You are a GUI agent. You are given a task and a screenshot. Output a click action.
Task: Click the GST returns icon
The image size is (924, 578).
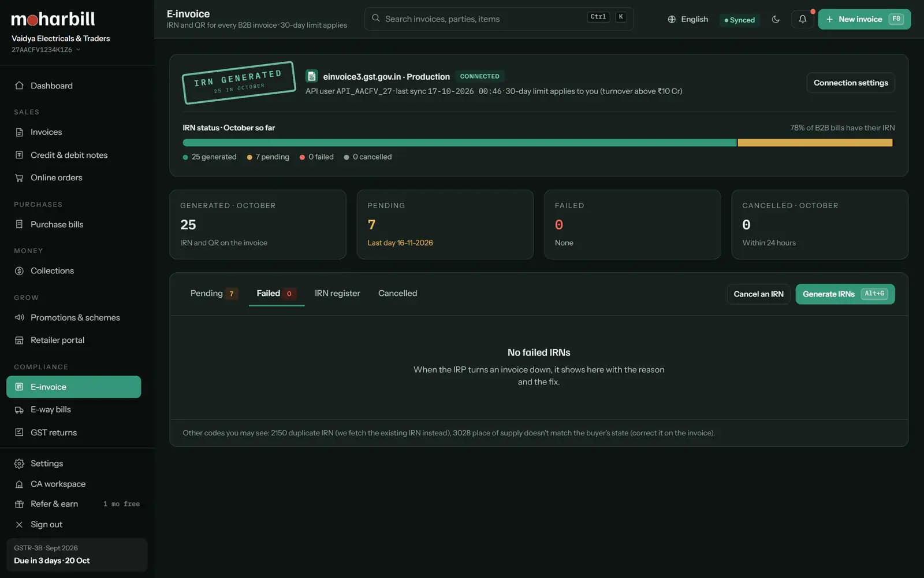tap(19, 432)
